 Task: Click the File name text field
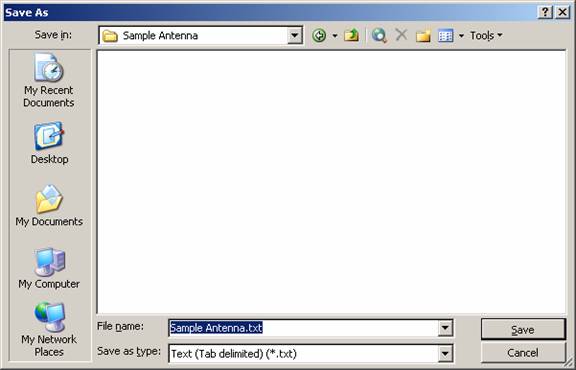[303, 328]
